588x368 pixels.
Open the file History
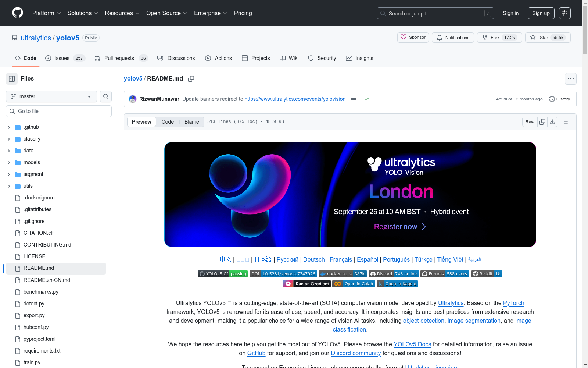click(x=559, y=99)
